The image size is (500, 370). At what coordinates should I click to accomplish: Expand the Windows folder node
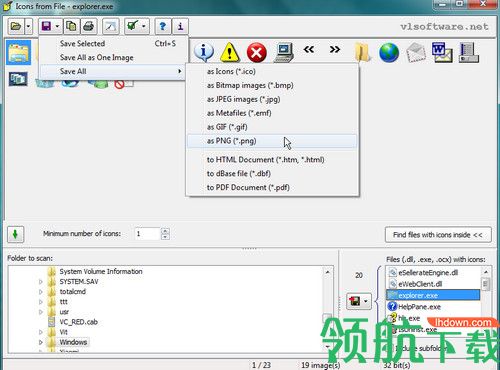(x=41, y=342)
